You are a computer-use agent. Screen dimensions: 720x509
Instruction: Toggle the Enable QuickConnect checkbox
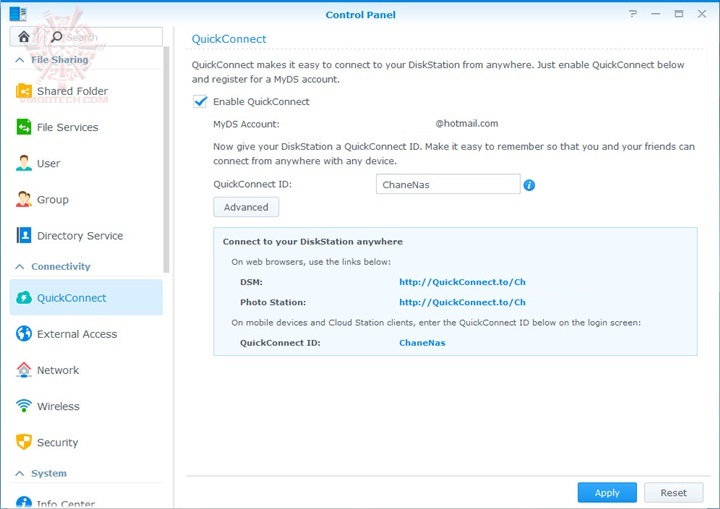click(201, 101)
